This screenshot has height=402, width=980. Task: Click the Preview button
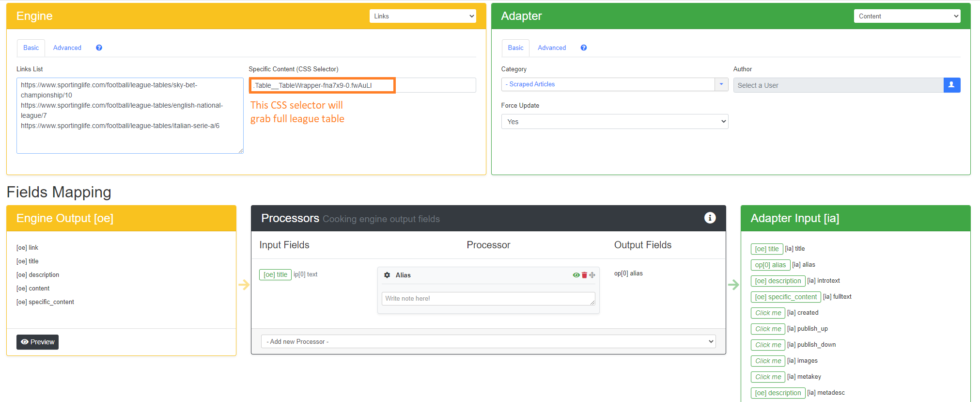point(37,342)
